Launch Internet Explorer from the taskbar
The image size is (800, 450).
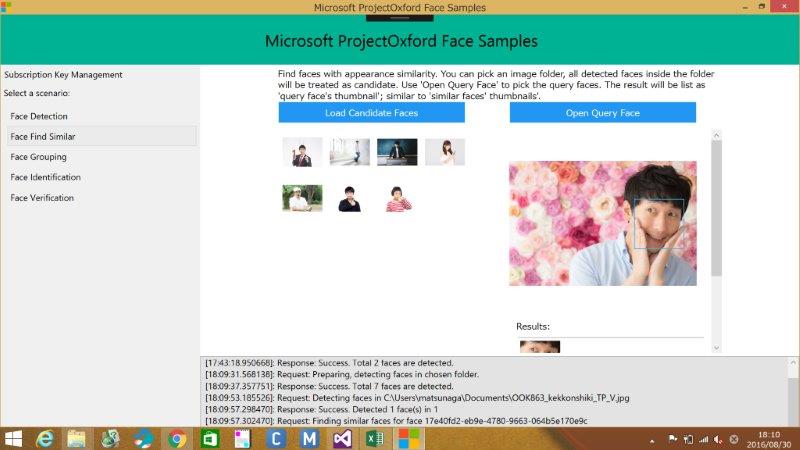click(45, 439)
